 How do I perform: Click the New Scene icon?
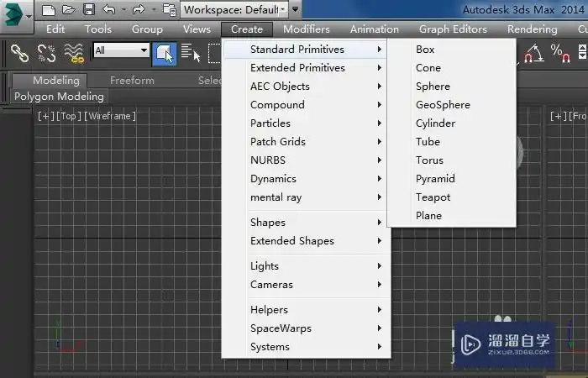click(49, 10)
